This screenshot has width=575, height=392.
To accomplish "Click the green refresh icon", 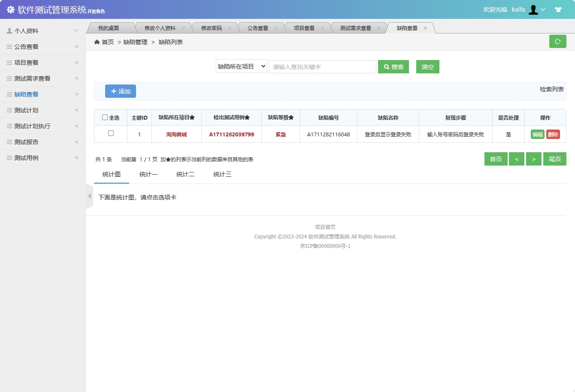I will tap(557, 41).
